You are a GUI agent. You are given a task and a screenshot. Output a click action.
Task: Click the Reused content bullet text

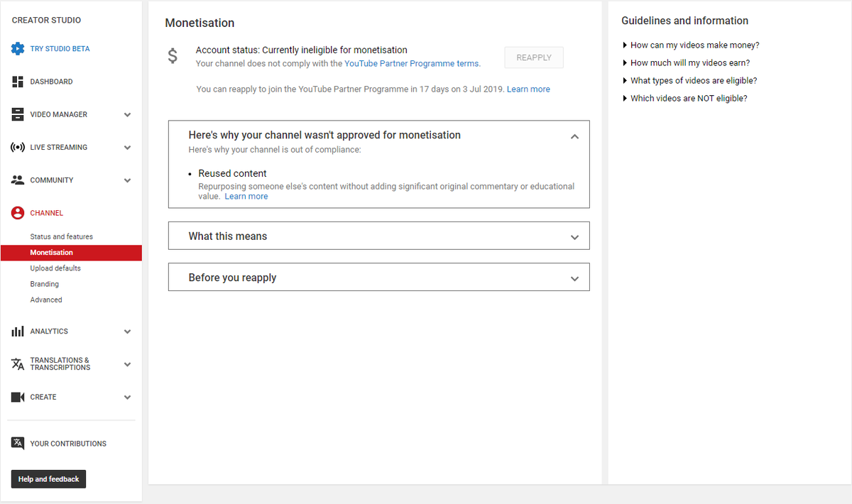pyautogui.click(x=232, y=173)
